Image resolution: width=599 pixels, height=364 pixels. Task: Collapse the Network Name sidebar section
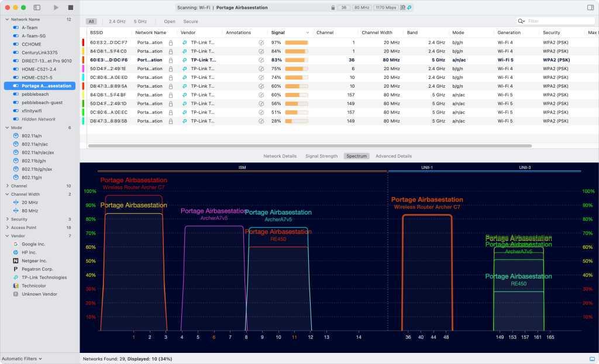(x=7, y=19)
